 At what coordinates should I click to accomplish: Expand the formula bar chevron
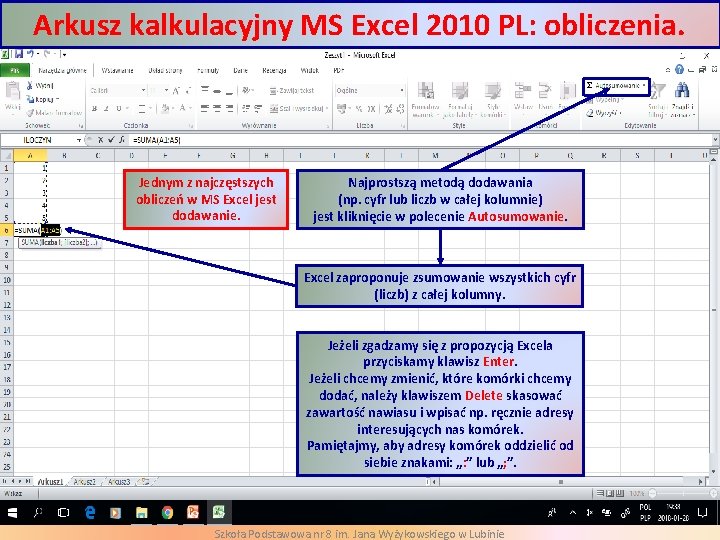pos(715,140)
